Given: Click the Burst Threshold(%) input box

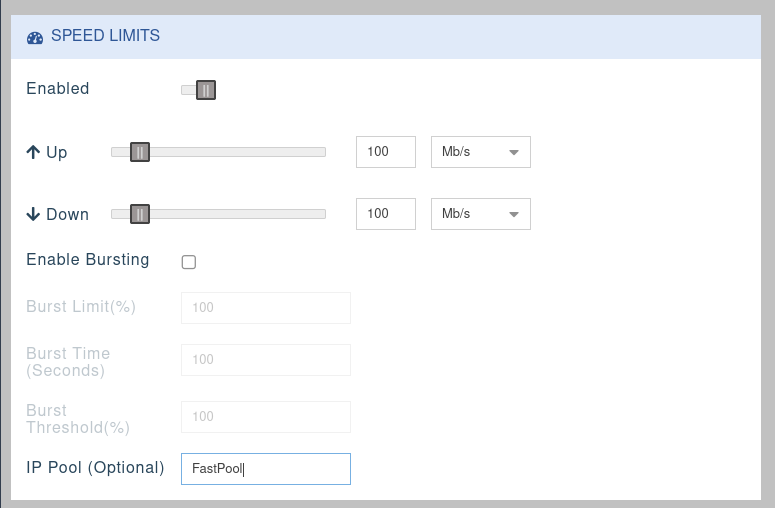Looking at the screenshot, I should coord(265,417).
